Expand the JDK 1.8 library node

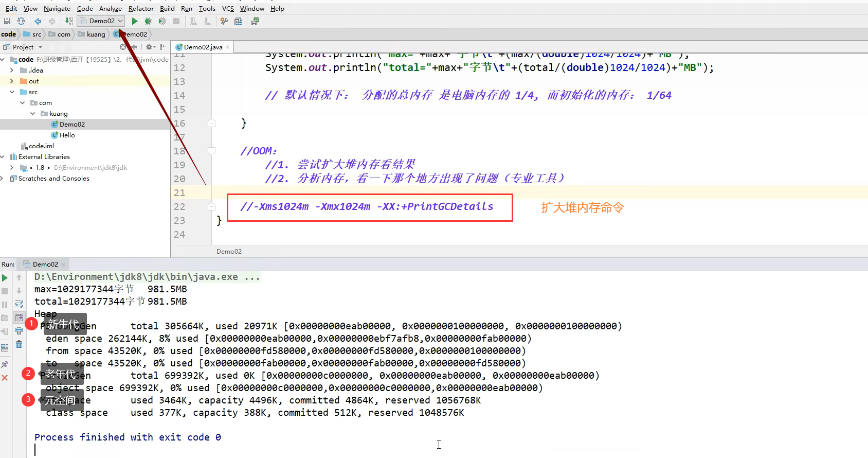[x=12, y=167]
